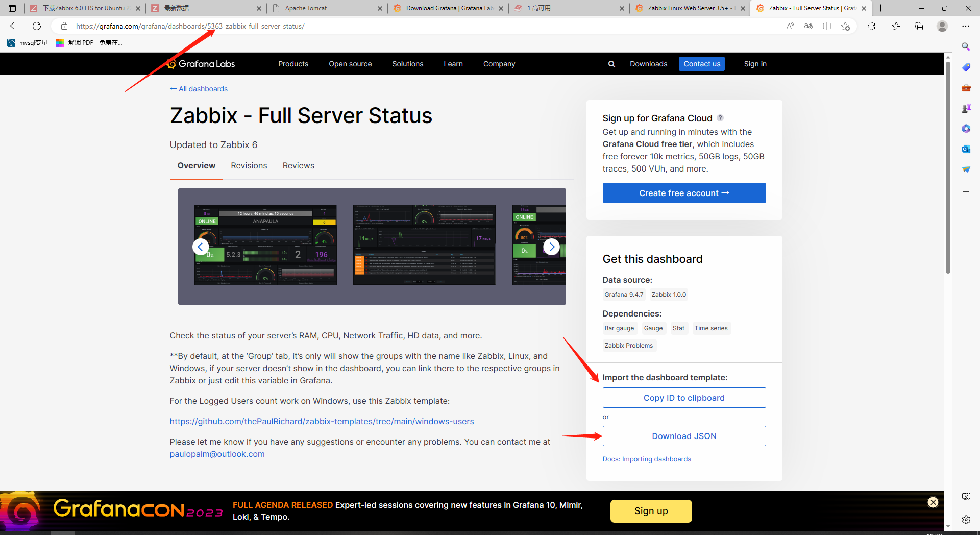Click the Download JSON button
Image resolution: width=980 pixels, height=535 pixels.
click(684, 436)
